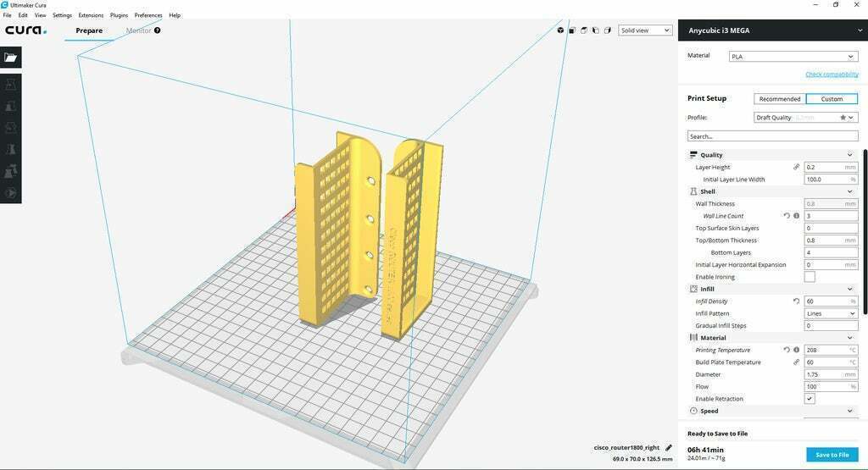
Task: Uncheck the Enable Retraction checkbox
Action: coord(810,399)
